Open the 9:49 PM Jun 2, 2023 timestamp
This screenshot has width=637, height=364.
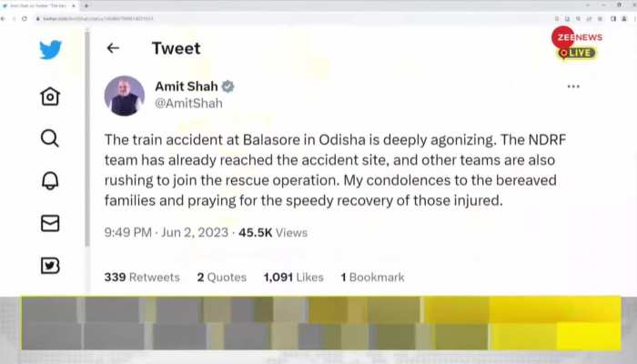click(167, 232)
